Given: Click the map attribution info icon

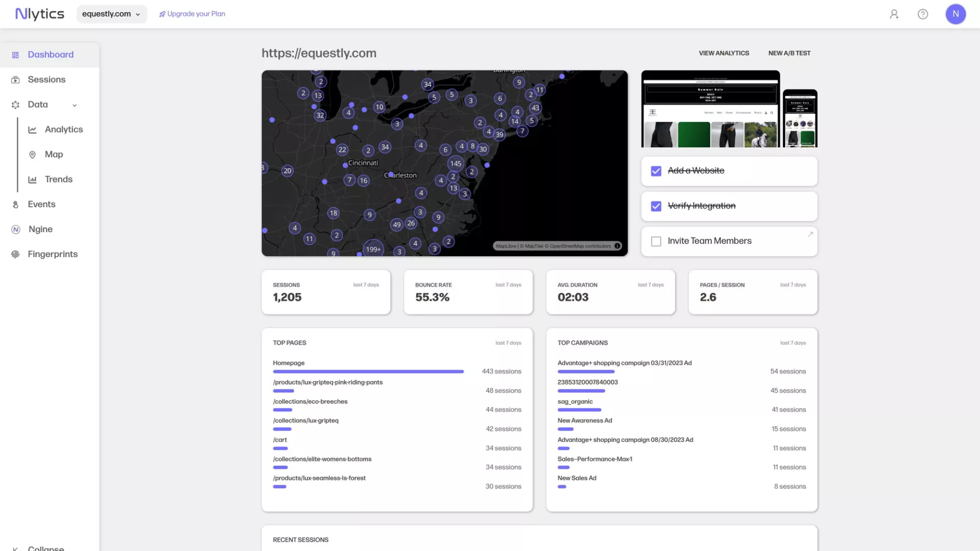Looking at the screenshot, I should (618, 246).
